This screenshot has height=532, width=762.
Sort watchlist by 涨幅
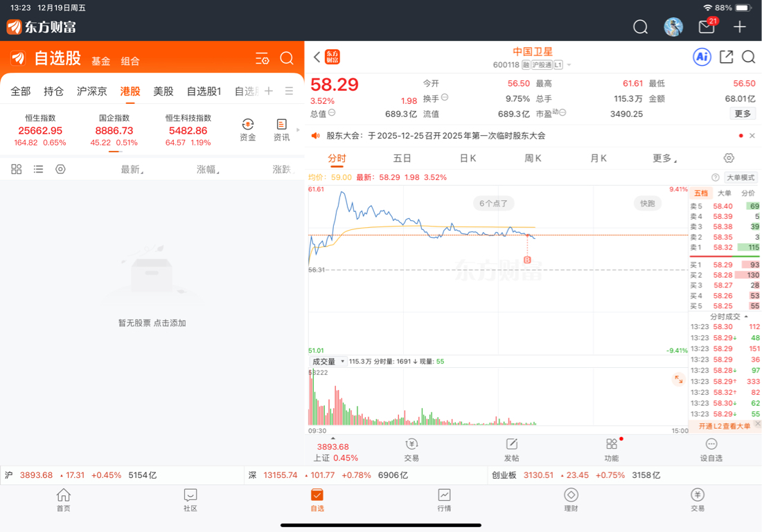pos(208,169)
